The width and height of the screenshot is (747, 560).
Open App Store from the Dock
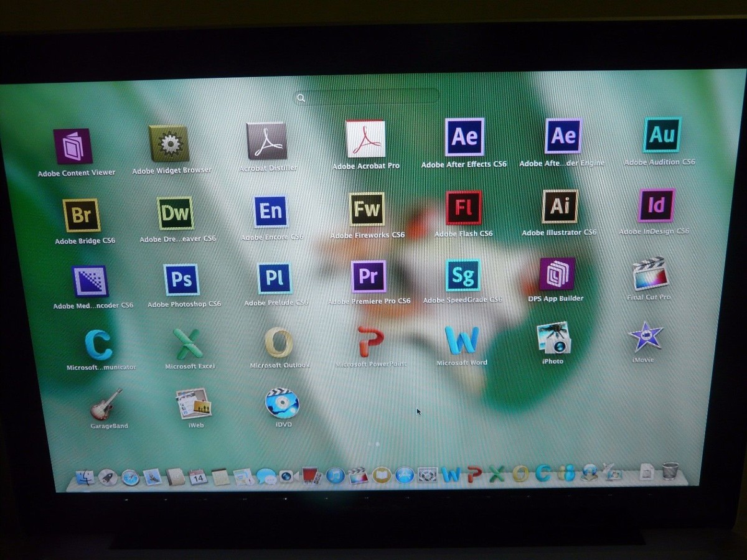pos(404,475)
